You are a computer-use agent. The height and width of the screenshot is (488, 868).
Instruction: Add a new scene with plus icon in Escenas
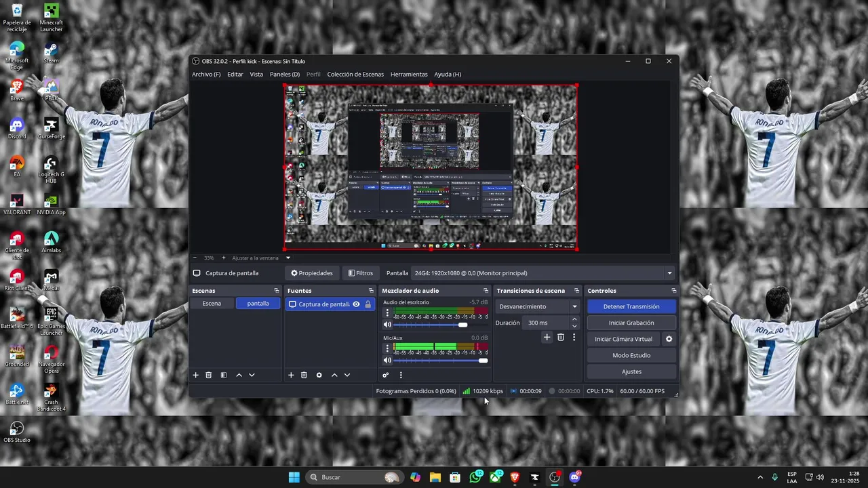195,375
